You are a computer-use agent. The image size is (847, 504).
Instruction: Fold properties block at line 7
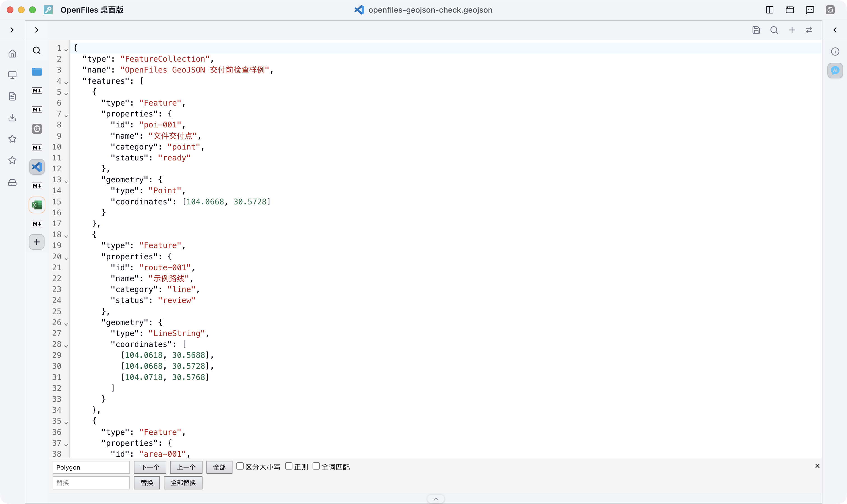[x=66, y=116]
